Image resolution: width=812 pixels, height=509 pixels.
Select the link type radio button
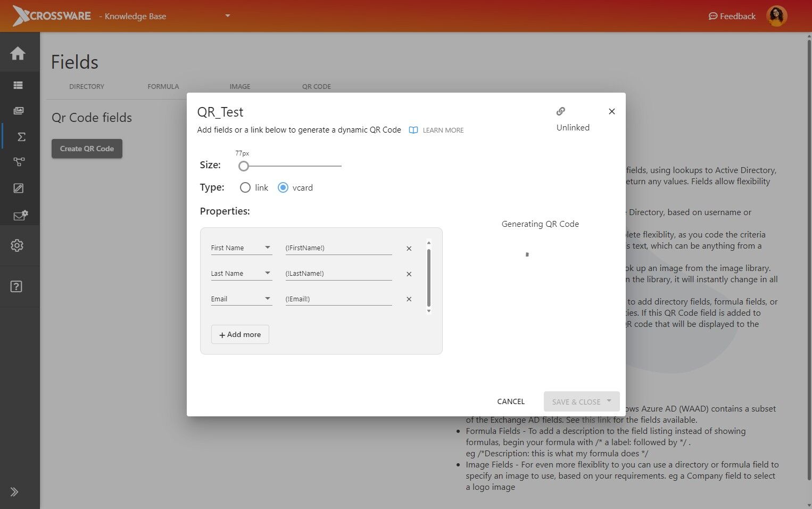coord(245,187)
